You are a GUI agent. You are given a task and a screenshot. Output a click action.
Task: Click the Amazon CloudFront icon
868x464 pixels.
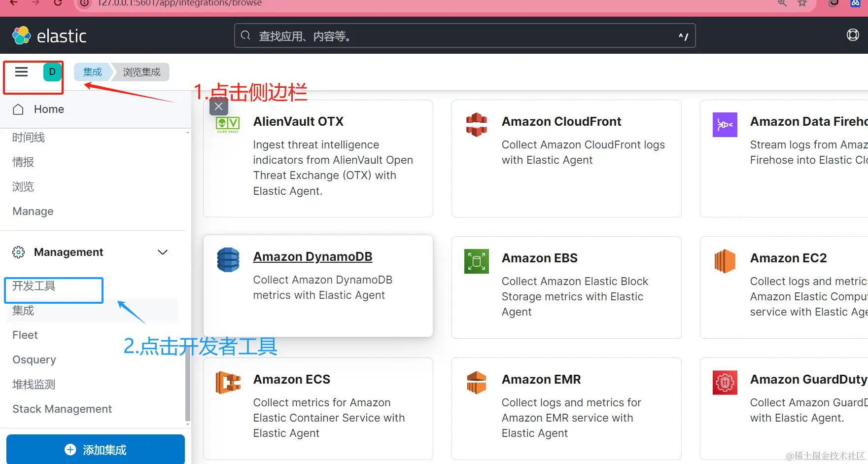coord(476,124)
